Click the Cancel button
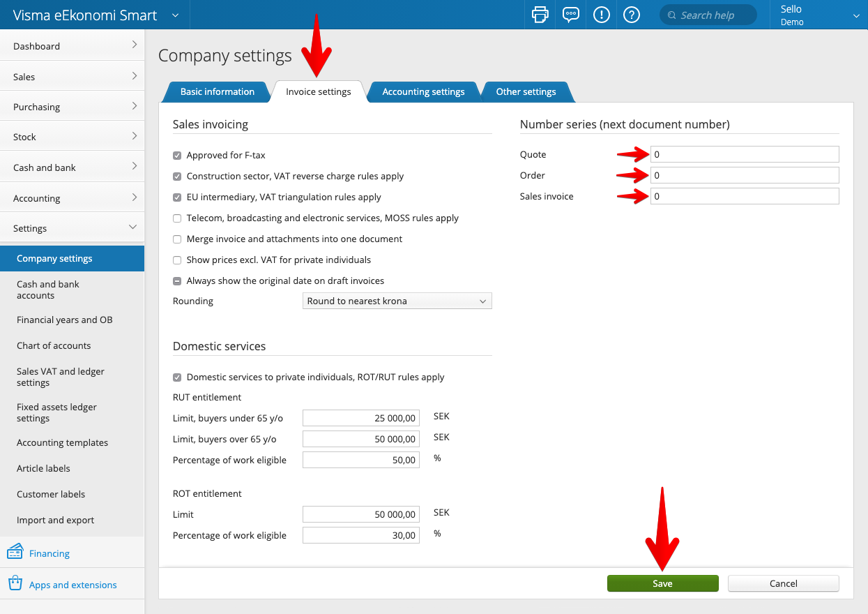This screenshot has width=868, height=614. coord(783,584)
